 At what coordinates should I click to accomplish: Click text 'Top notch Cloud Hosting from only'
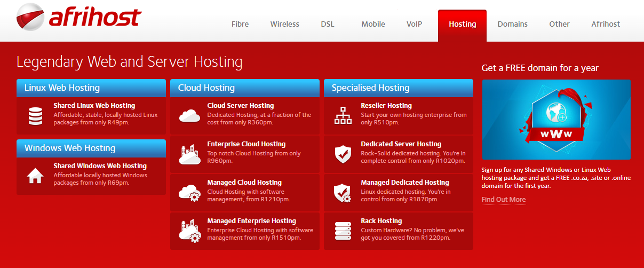(254, 153)
